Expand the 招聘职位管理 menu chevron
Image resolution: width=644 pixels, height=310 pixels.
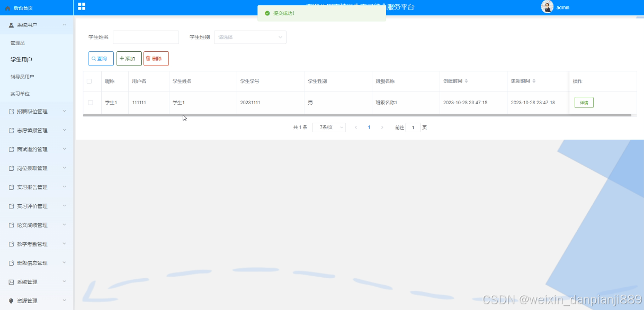64,111
